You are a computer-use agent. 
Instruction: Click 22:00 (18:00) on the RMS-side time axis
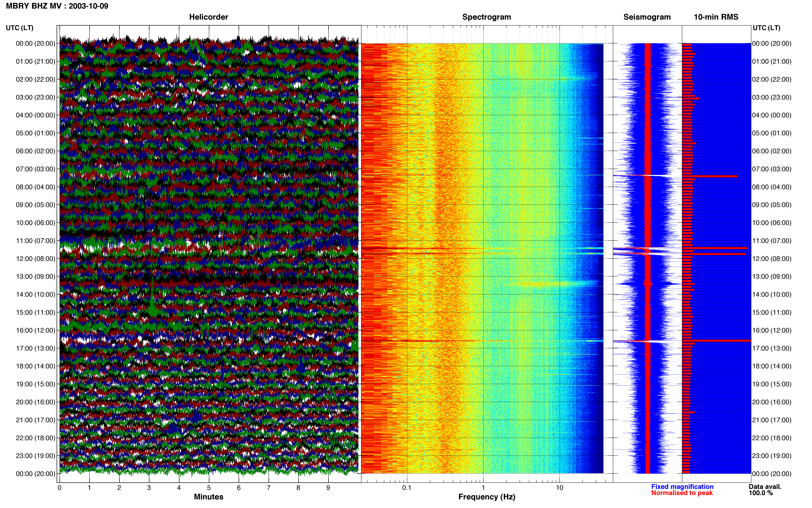[x=772, y=438]
